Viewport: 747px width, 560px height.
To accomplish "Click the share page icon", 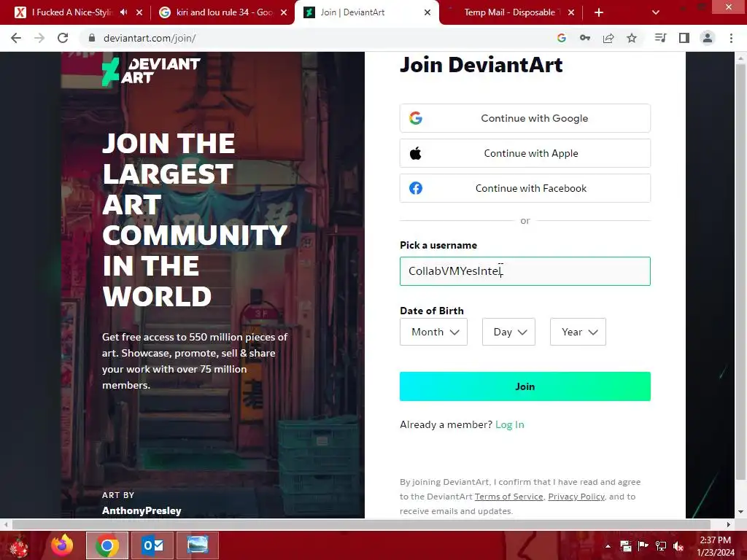I will pyautogui.click(x=608, y=38).
